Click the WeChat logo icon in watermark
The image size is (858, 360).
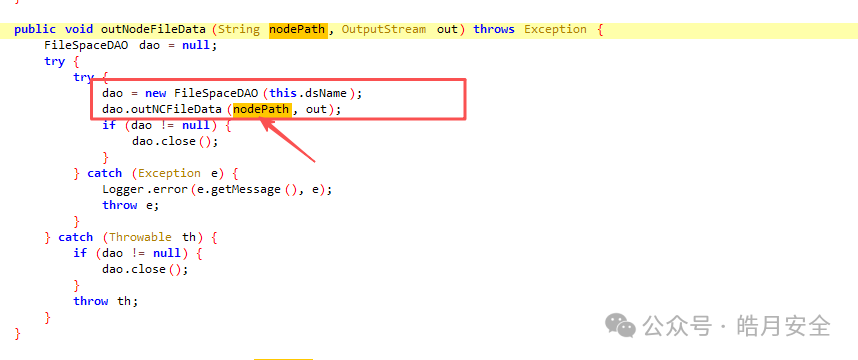point(620,326)
